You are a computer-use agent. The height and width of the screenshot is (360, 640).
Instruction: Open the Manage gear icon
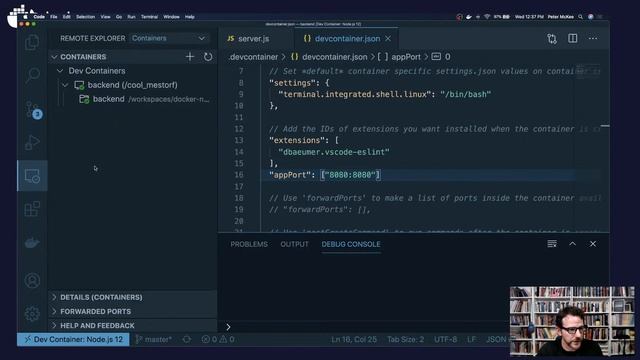point(32,313)
